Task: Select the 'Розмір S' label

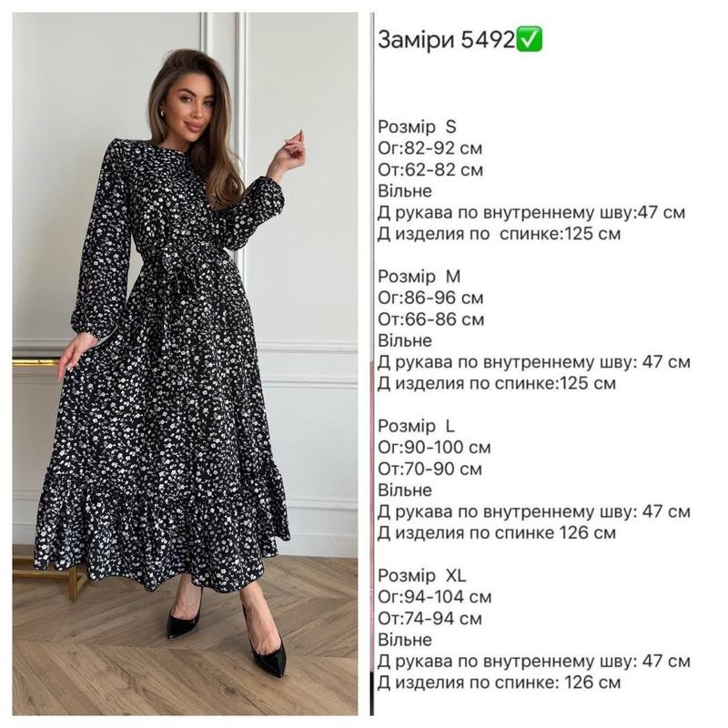Action: point(417,126)
